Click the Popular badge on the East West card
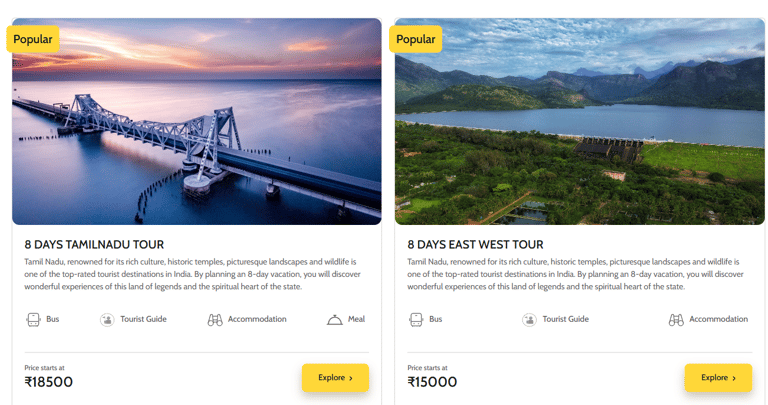Viewport: 768px width, 405px height. point(416,39)
